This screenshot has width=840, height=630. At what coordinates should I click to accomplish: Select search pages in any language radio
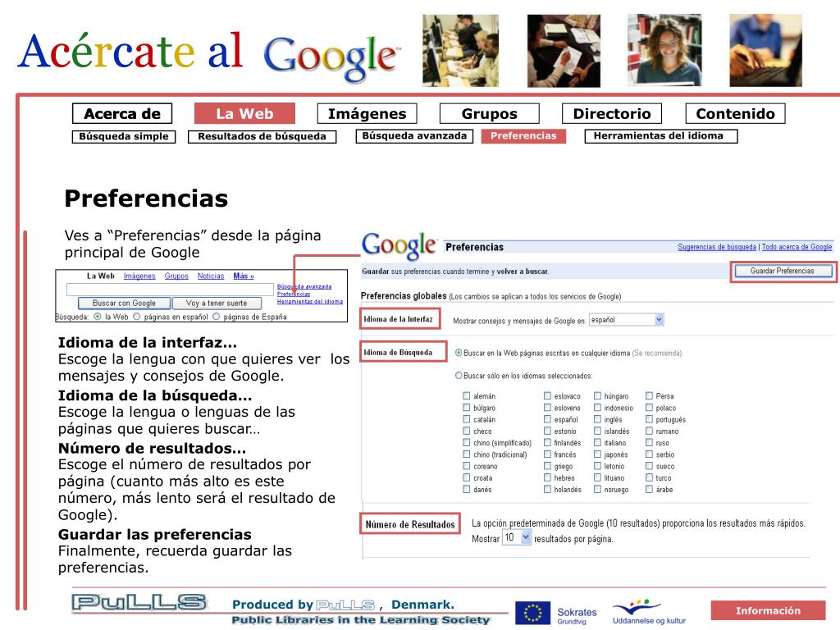pyautogui.click(x=459, y=353)
